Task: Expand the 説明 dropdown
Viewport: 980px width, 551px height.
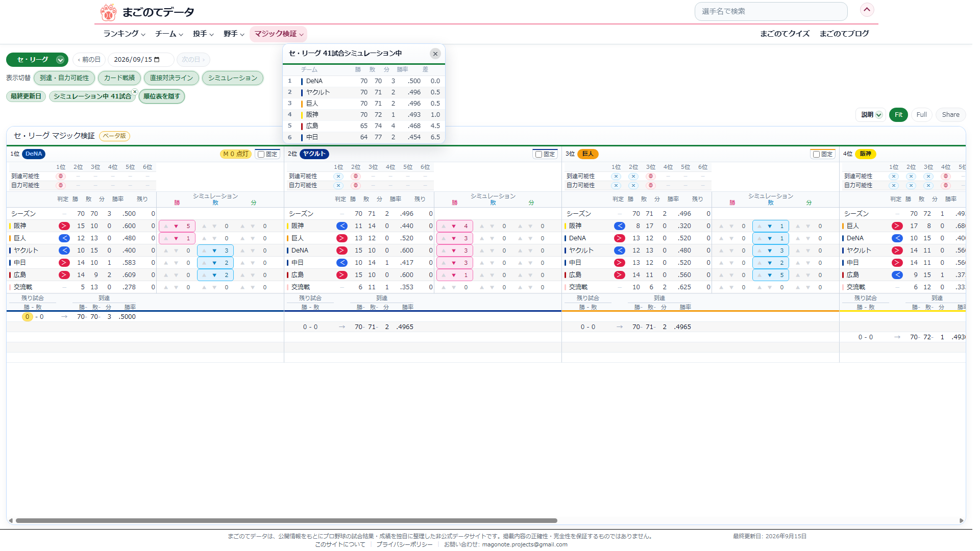Action: point(871,115)
